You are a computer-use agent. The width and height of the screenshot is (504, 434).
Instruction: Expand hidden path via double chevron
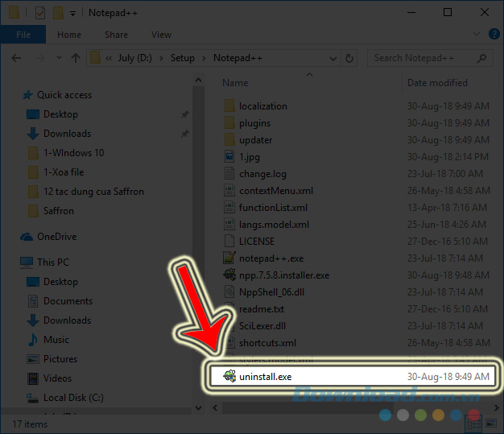(x=109, y=58)
